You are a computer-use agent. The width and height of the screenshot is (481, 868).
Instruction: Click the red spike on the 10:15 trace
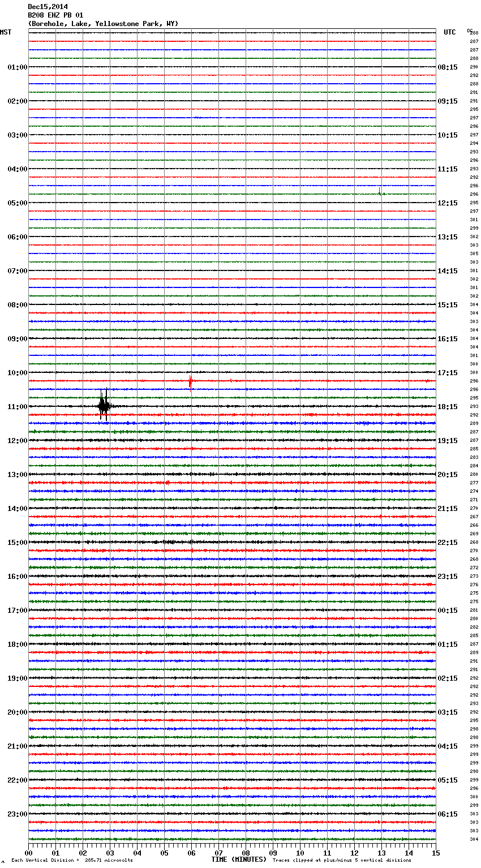pos(190,382)
